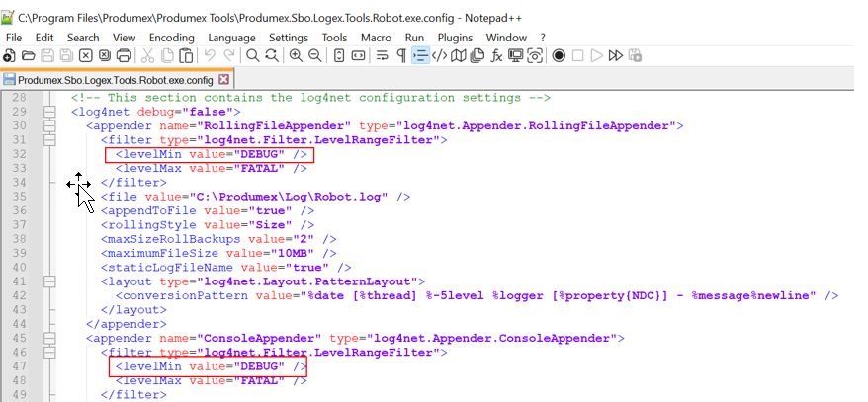The image size is (868, 402).
Task: Open Folder as Workspace icon
Action: tap(516, 56)
